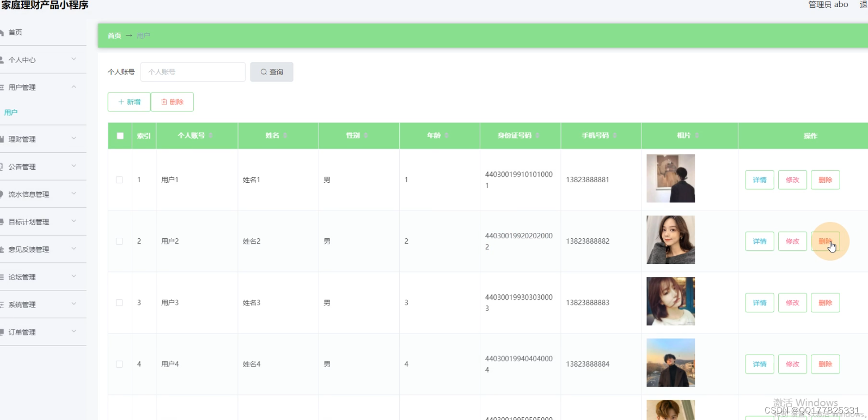Sort by the 性别 column sort icon
The height and width of the screenshot is (420, 868).
[366, 135]
